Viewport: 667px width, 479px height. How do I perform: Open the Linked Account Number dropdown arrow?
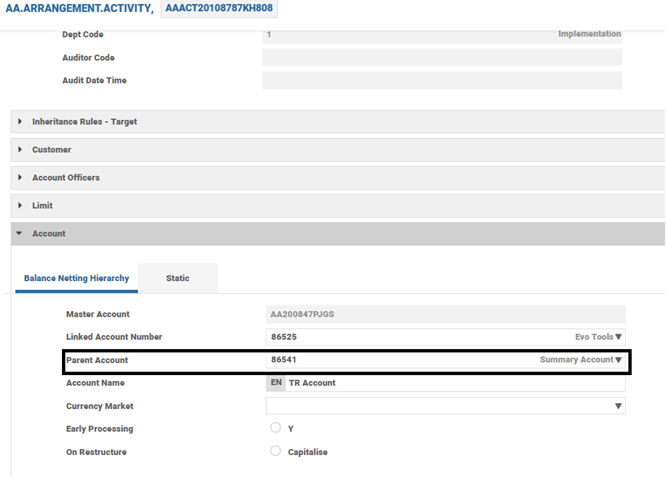tap(619, 338)
